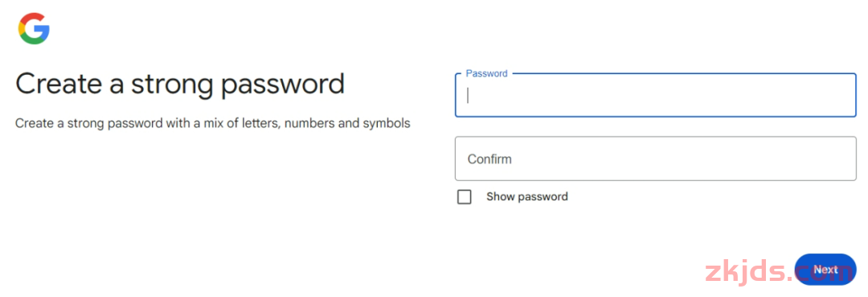Click the 'Create a strong password' heading
This screenshot has height=297, width=868.
(x=180, y=85)
